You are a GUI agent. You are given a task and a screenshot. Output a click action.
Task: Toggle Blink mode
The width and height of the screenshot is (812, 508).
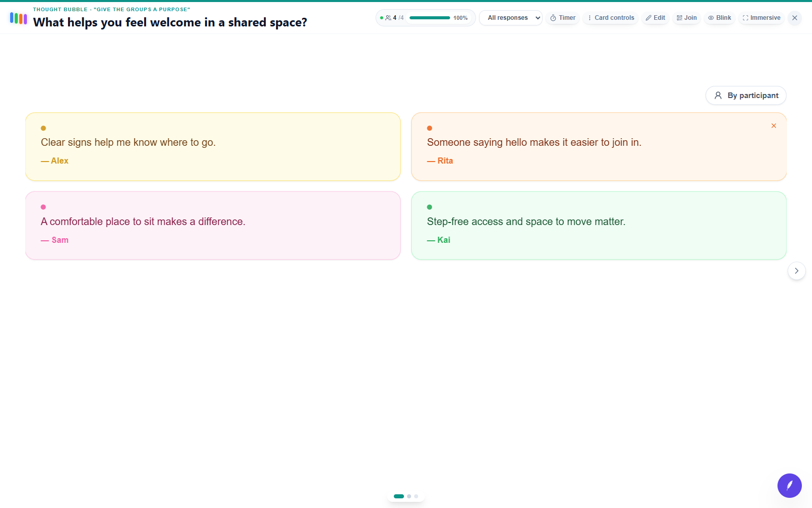pyautogui.click(x=720, y=18)
